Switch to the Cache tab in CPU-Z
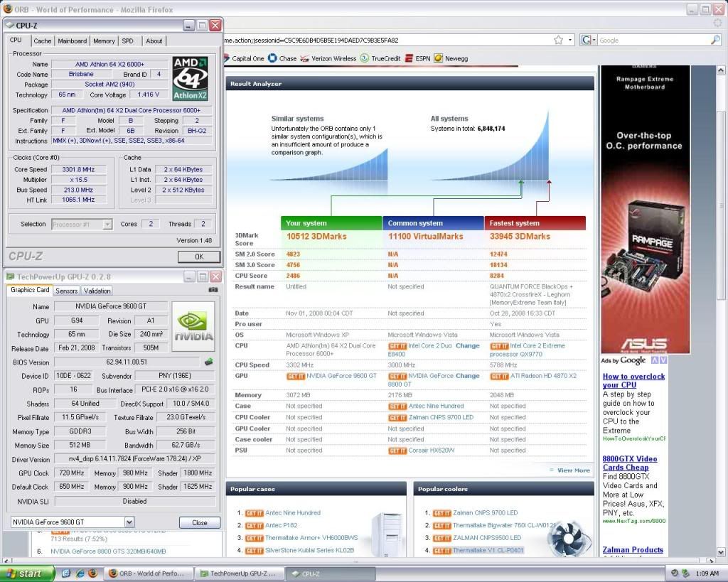 [42, 41]
